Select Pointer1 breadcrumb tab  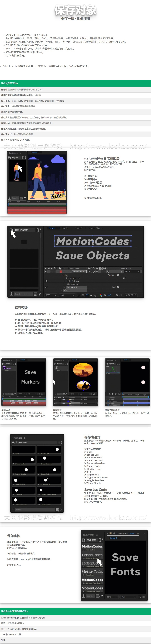tap(78, 228)
